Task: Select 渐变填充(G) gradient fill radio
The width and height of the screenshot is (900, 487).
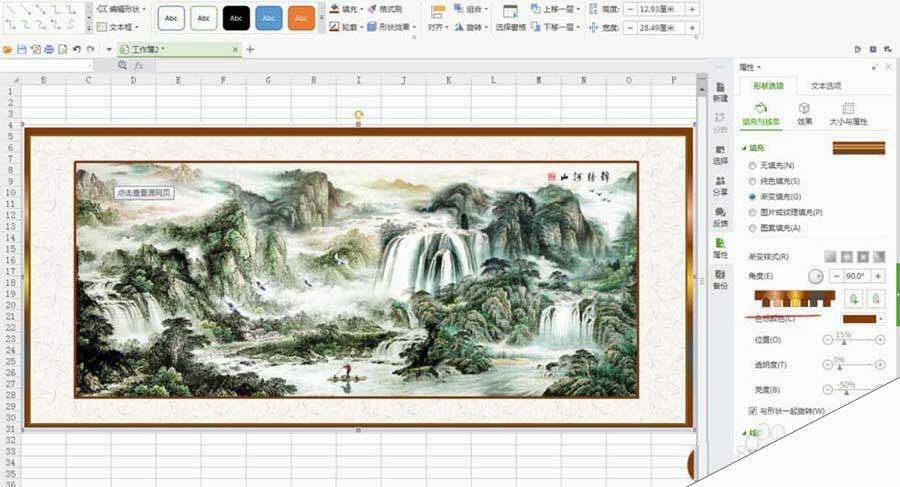Action: pyautogui.click(x=752, y=196)
